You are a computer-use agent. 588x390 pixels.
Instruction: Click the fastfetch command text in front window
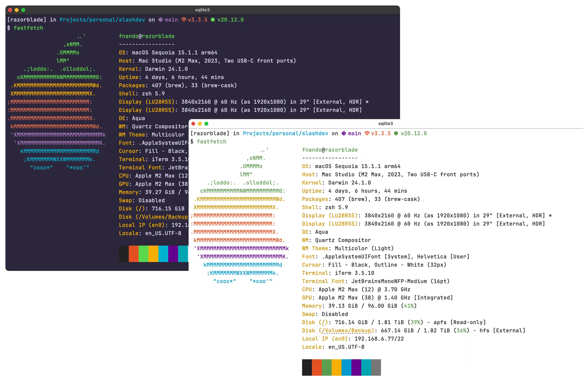(211, 141)
